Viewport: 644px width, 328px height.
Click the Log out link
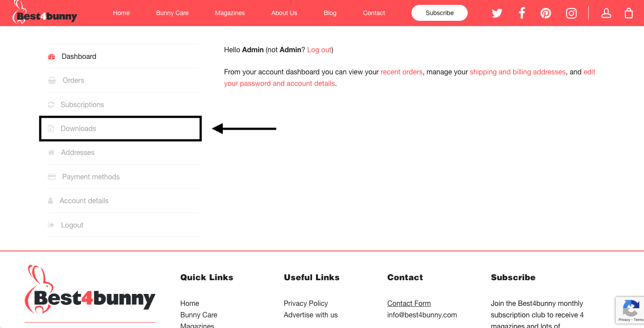(319, 50)
